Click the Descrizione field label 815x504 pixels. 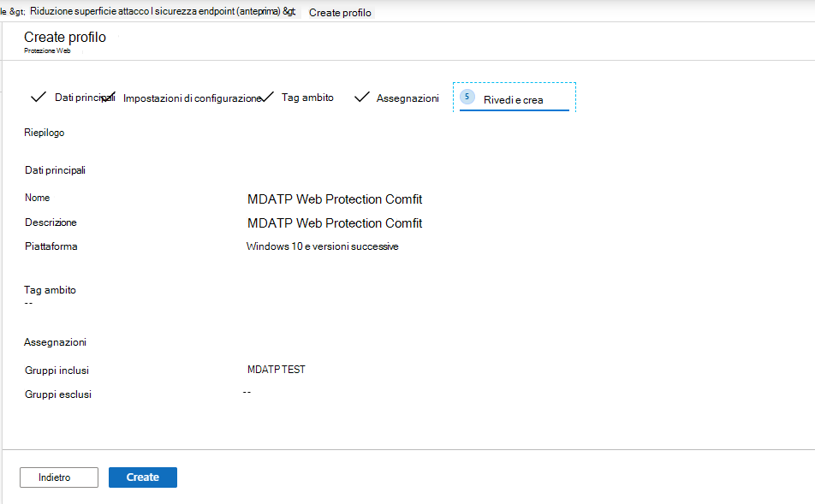pos(51,222)
